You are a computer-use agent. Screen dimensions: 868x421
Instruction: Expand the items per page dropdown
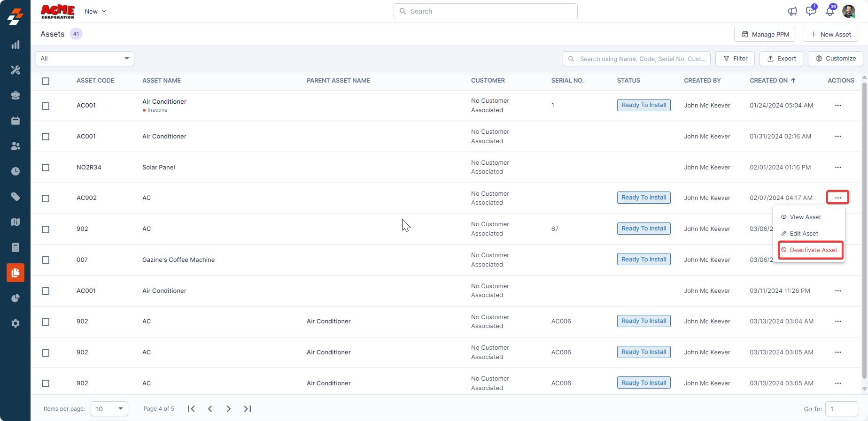coord(109,409)
